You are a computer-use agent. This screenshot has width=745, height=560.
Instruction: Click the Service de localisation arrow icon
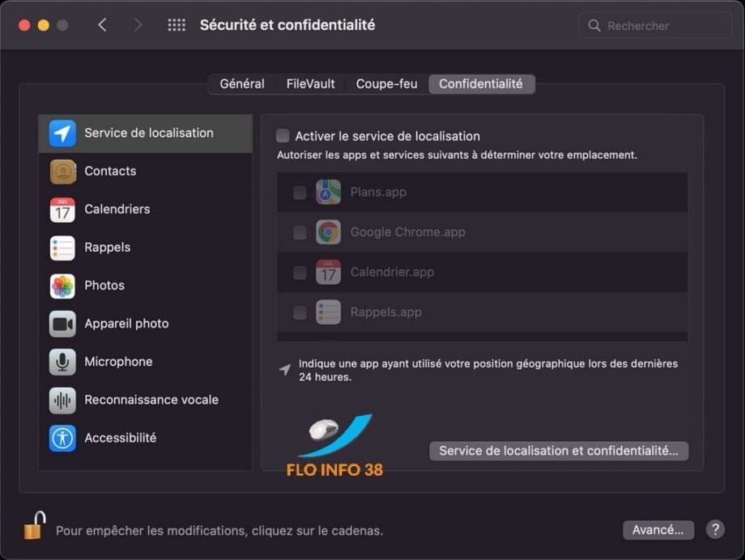pyautogui.click(x=62, y=133)
